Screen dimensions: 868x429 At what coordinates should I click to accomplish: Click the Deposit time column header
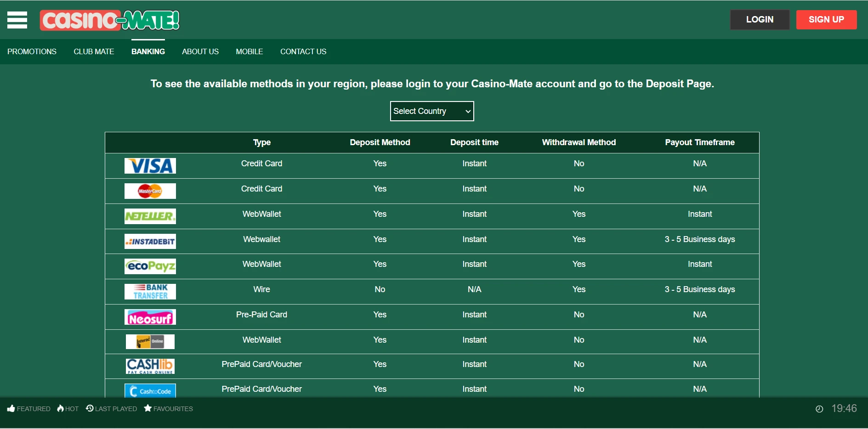tap(475, 142)
